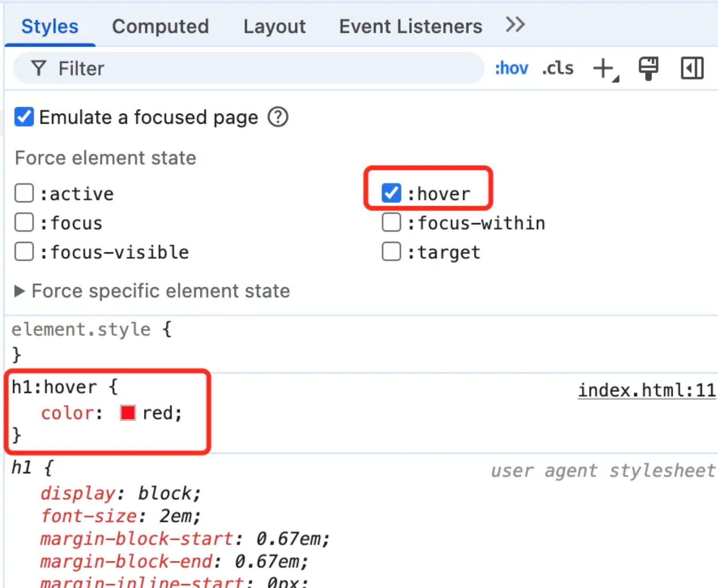The height and width of the screenshot is (588, 718).
Task: Click the font-size: 2em declaration
Action: pos(121,516)
